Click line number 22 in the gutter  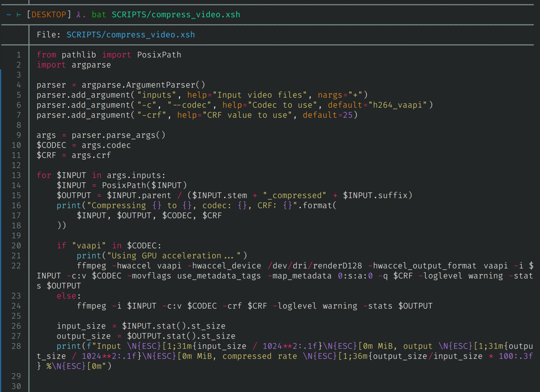(16, 266)
